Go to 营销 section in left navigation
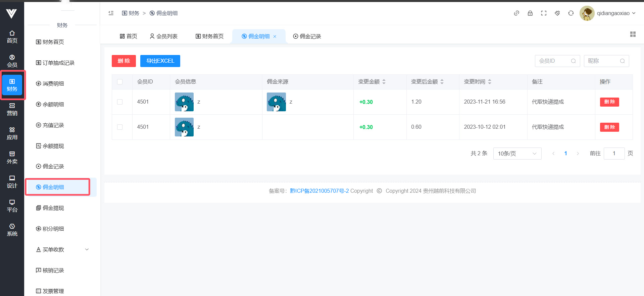 (x=12, y=109)
